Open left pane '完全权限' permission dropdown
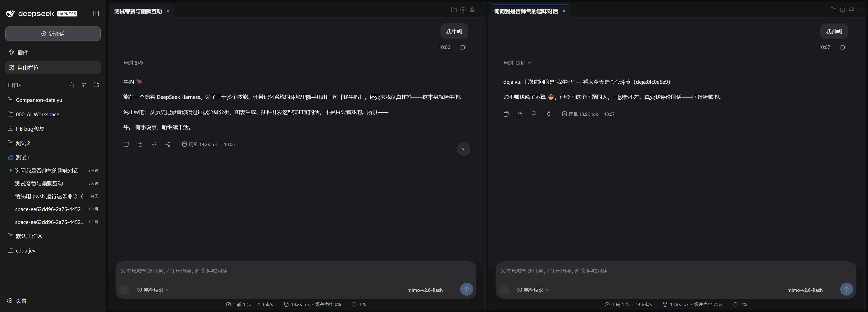 [x=153, y=290]
